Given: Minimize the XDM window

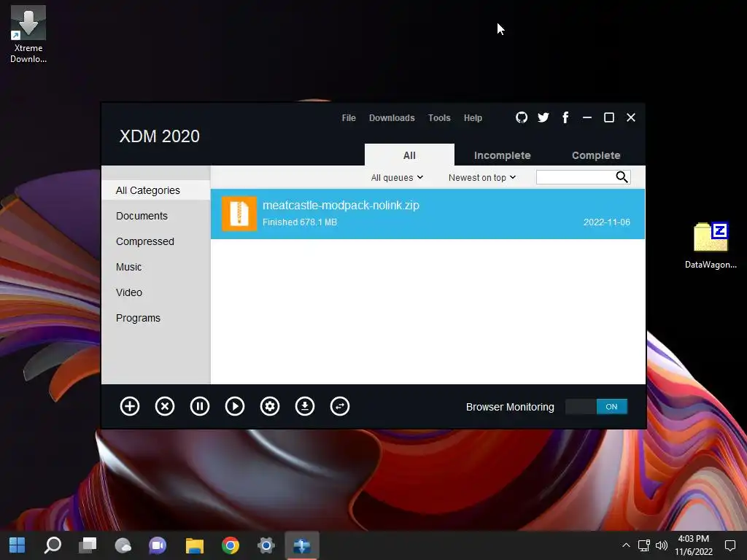Looking at the screenshot, I should tap(587, 117).
